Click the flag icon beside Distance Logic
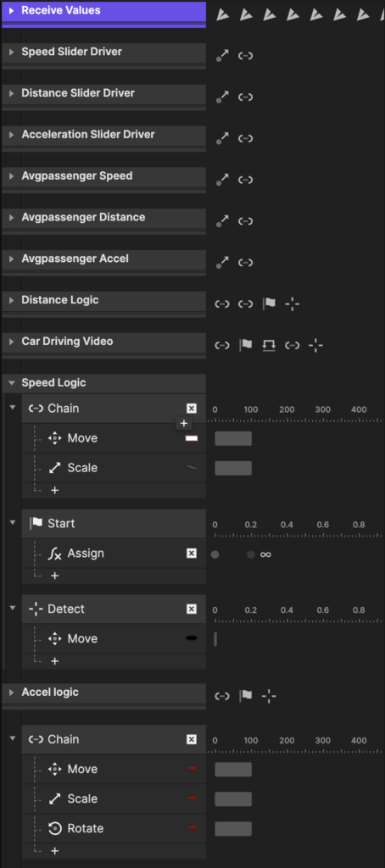385x868 pixels. pyautogui.click(x=269, y=304)
